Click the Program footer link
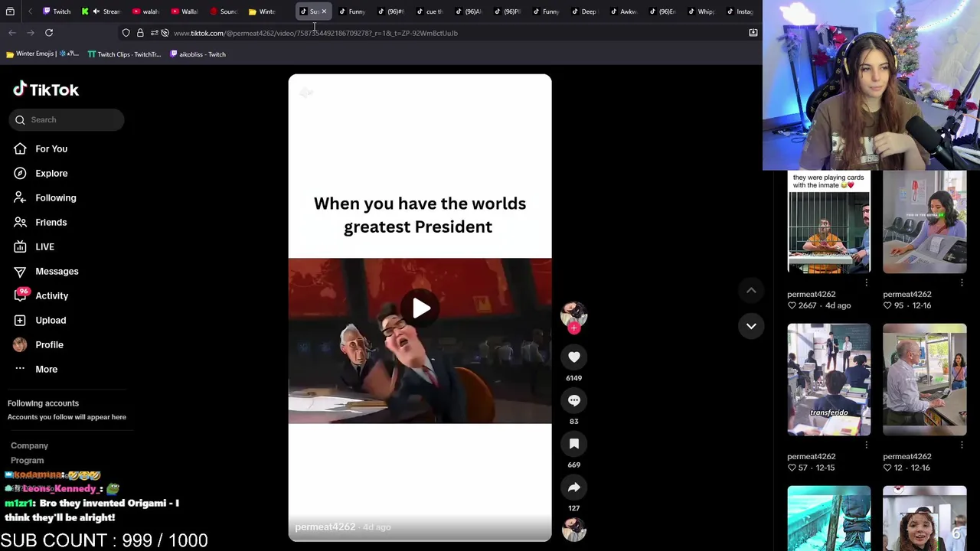Viewport: 980px width, 551px height. [x=27, y=460]
